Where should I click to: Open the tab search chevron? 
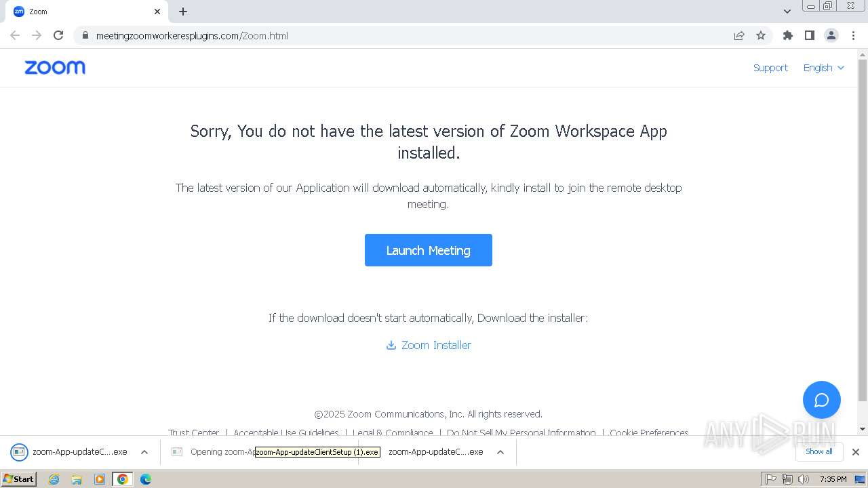787,12
